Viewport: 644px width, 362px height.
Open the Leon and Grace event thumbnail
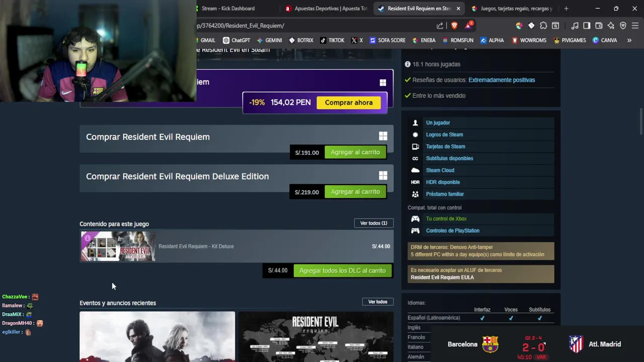pyautogui.click(x=157, y=336)
